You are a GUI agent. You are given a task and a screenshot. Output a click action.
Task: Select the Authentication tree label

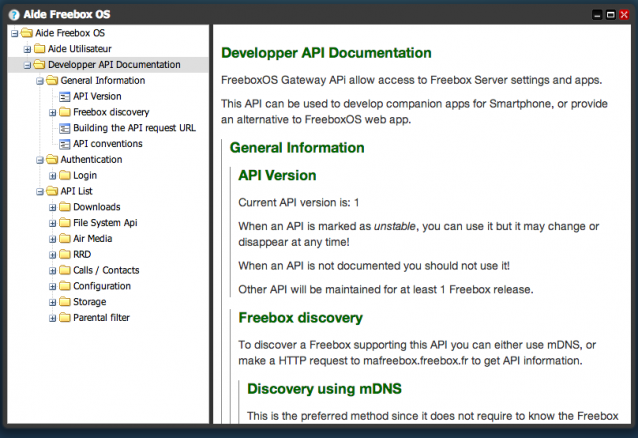pyautogui.click(x=92, y=160)
